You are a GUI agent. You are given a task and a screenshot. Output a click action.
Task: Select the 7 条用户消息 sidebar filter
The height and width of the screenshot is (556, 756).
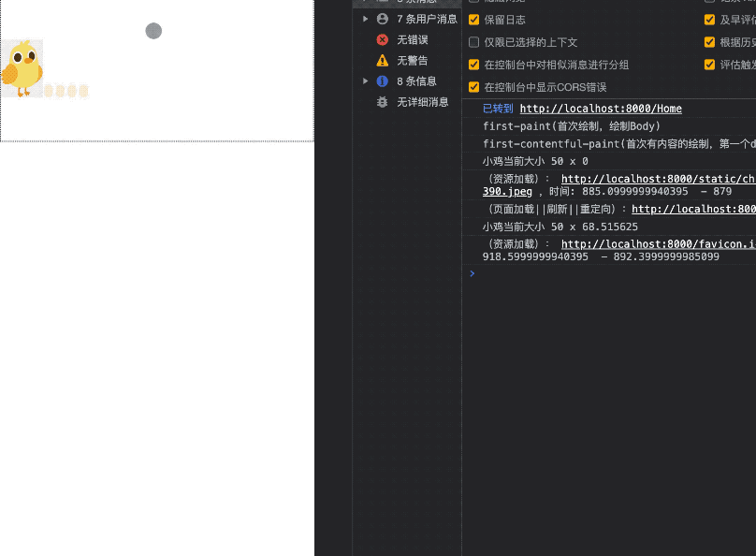tap(407, 19)
